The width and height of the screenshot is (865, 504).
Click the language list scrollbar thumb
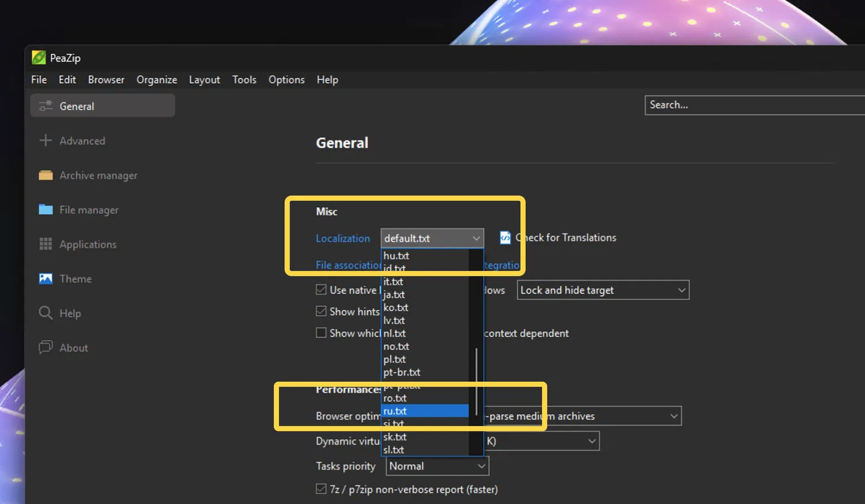(x=476, y=381)
